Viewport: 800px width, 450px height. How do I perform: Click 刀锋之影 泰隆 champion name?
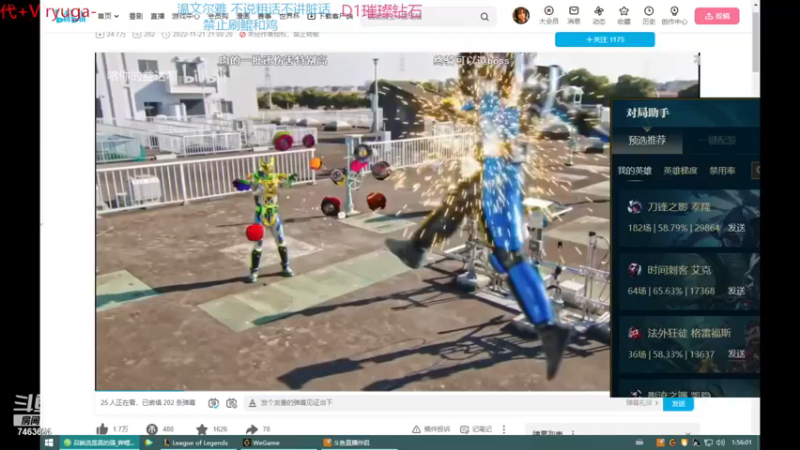pos(679,207)
